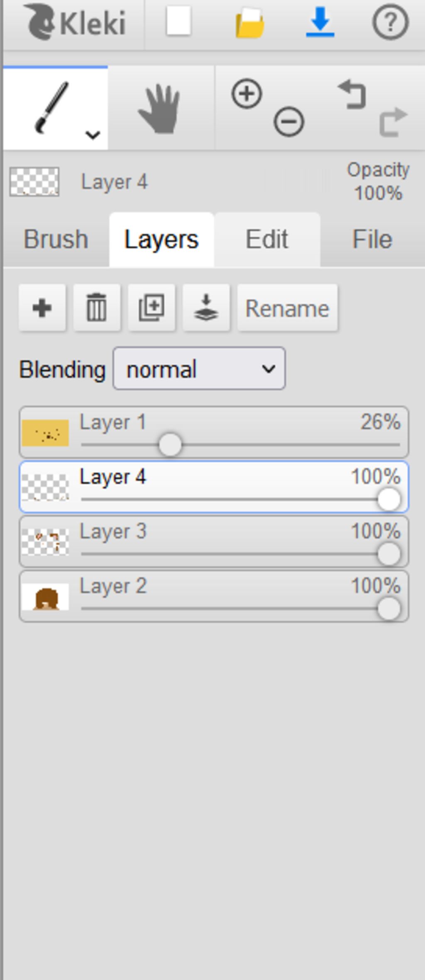Expand the brush tool chevron menu
425x980 pixels.
[93, 135]
